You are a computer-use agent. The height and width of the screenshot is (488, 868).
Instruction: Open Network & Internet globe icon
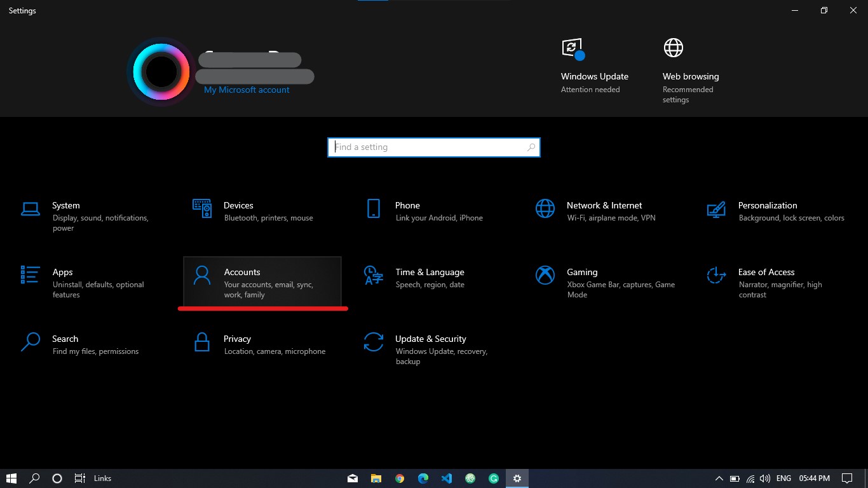(545, 208)
